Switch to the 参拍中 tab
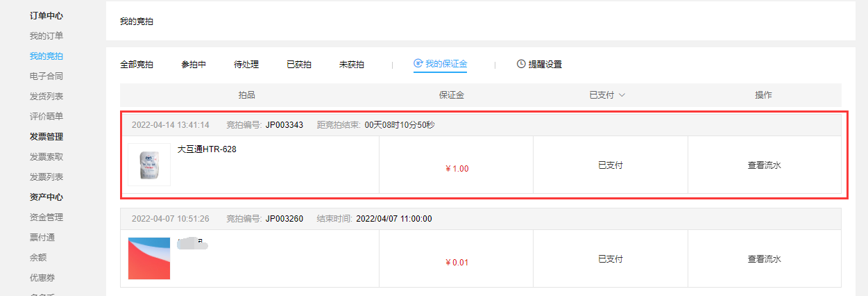This screenshot has height=296, width=868. pos(194,65)
